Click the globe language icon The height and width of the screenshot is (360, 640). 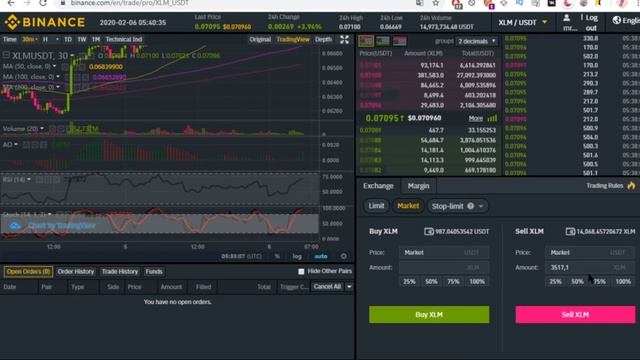616,20
